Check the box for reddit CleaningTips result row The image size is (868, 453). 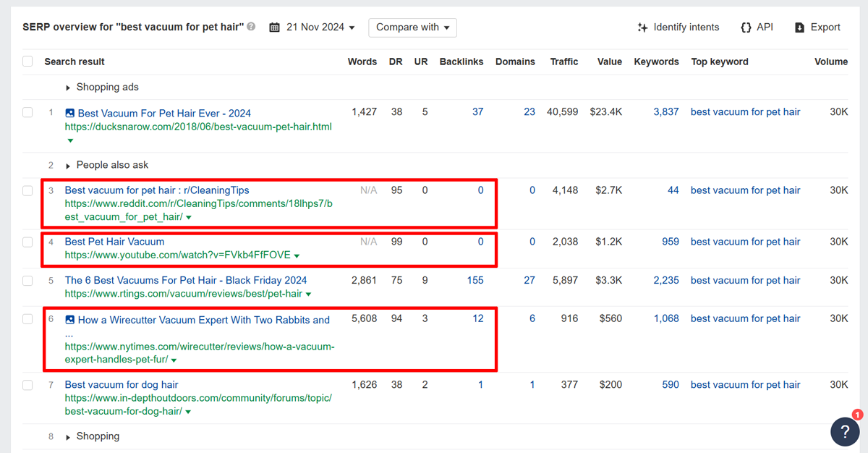click(x=27, y=190)
